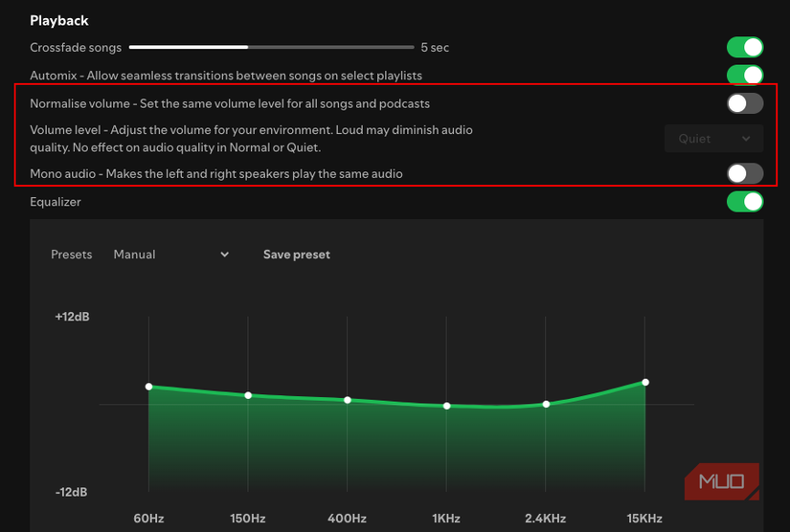Select the 60Hz equalizer handle
790x532 pixels.
pos(148,387)
